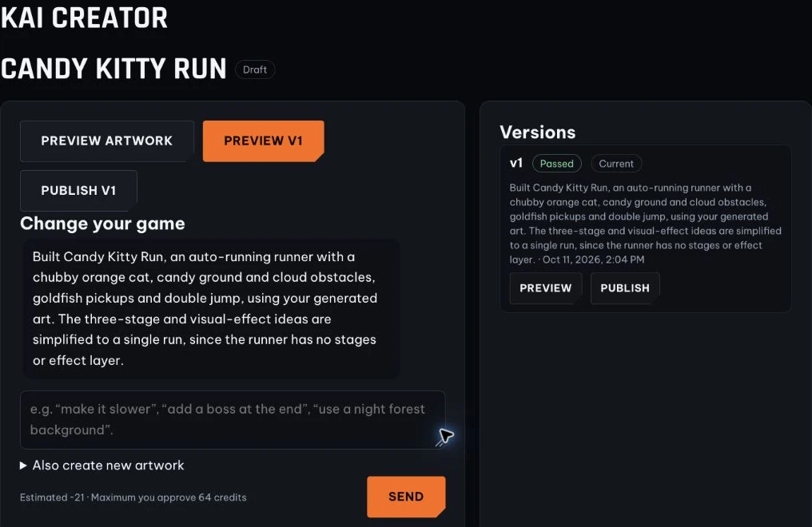Screen dimensions: 812x527
Task: Click the v1 version description text
Action: 645,224
